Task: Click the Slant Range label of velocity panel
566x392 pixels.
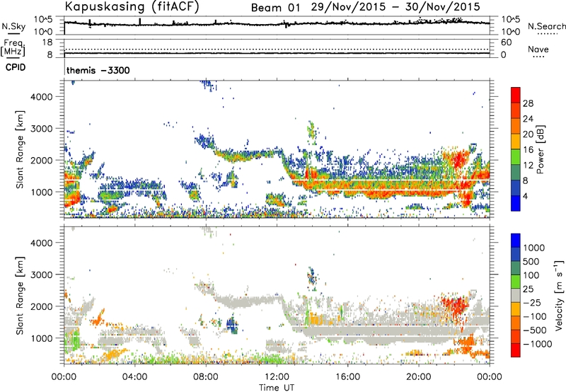Action: click(20, 296)
